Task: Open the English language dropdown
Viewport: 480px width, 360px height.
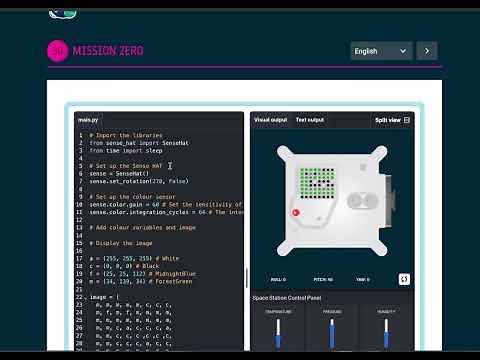Action: [381, 51]
